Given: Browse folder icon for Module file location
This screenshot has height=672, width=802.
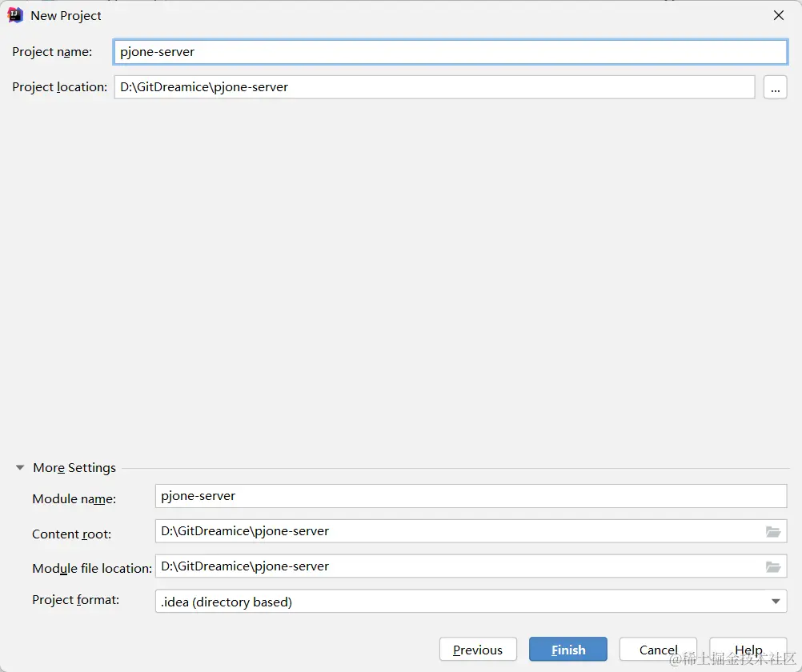Looking at the screenshot, I should (x=773, y=566).
